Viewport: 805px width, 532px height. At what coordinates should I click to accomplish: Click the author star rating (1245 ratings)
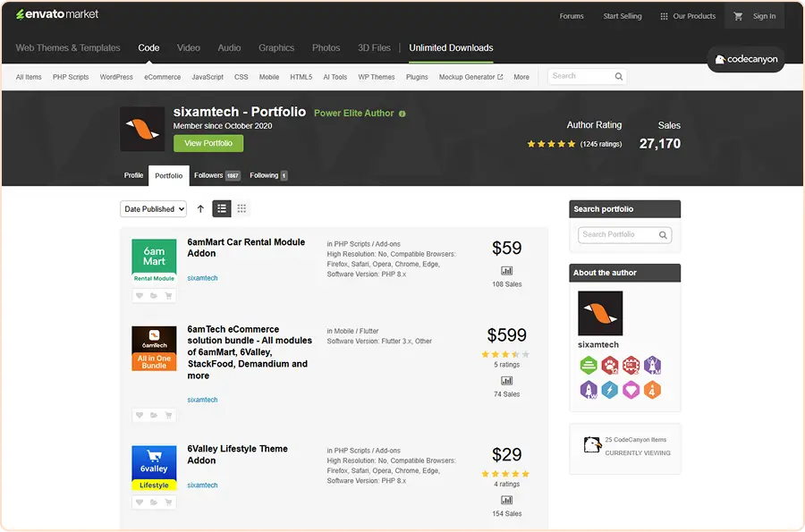pyautogui.click(x=574, y=144)
